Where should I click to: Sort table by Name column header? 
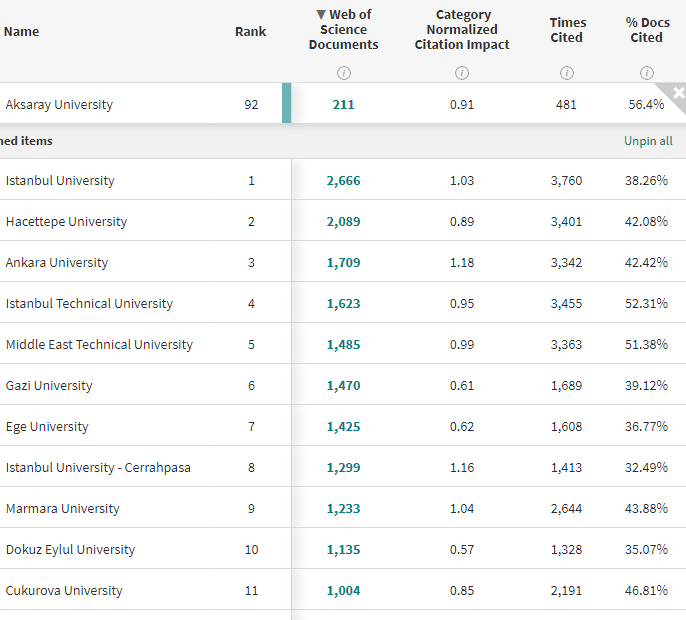(x=22, y=32)
